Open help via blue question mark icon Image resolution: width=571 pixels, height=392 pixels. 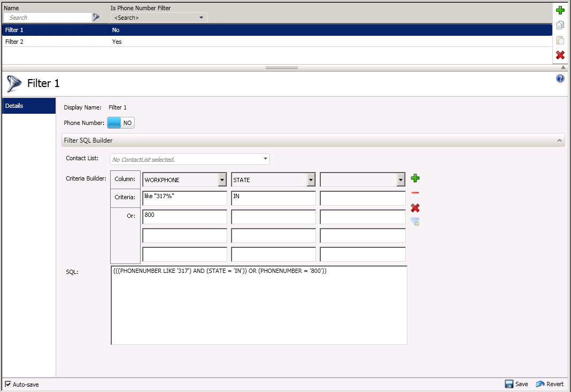(x=560, y=79)
